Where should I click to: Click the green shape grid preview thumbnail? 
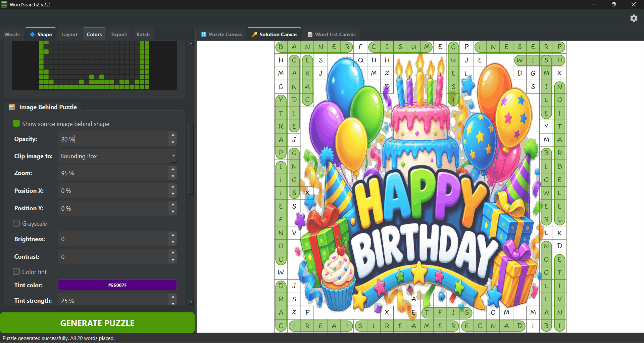click(94, 65)
